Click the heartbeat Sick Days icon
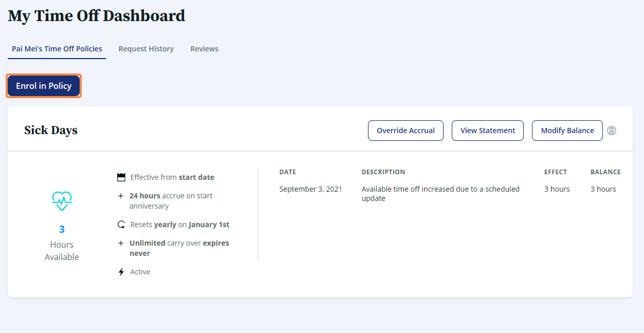This screenshot has height=333, width=644. 62,201
